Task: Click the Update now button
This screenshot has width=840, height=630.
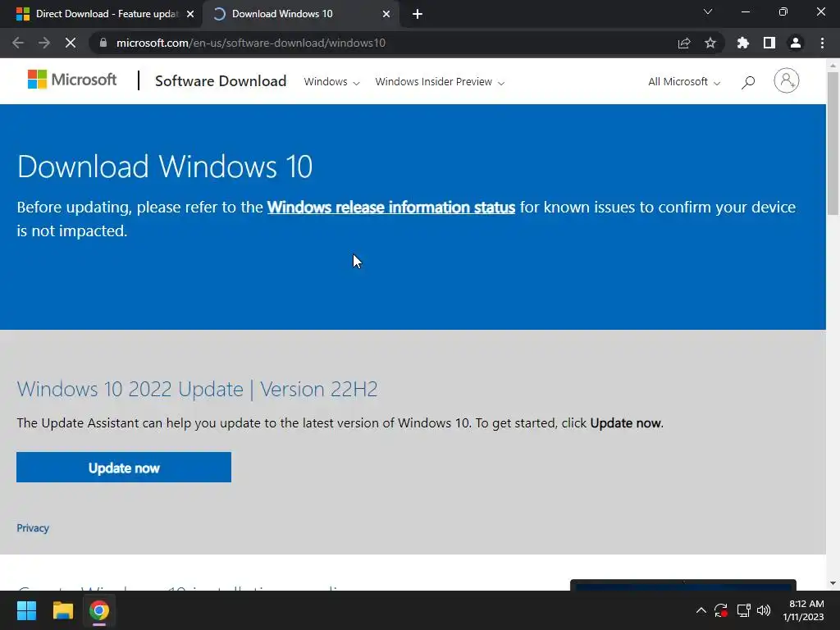Action: point(124,467)
